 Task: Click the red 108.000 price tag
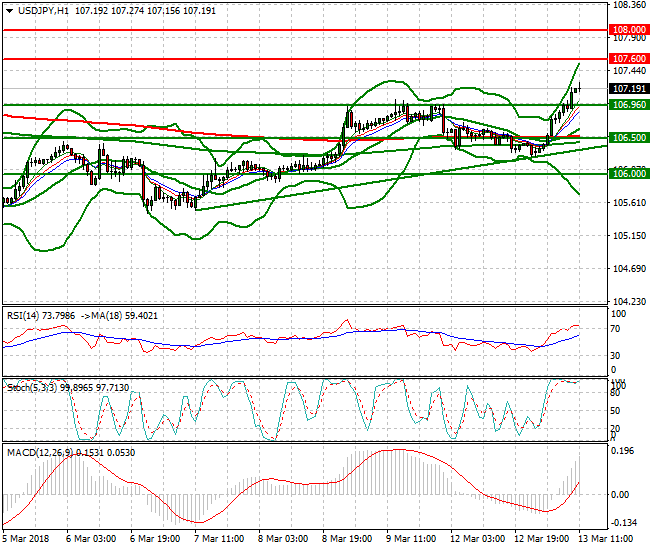[629, 30]
